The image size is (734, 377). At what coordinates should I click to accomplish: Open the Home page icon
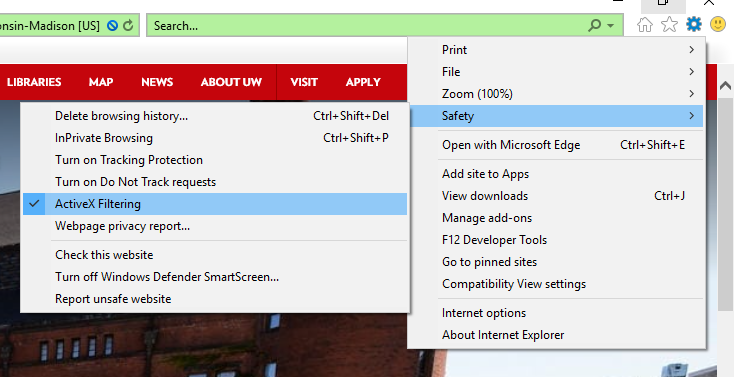click(x=645, y=25)
